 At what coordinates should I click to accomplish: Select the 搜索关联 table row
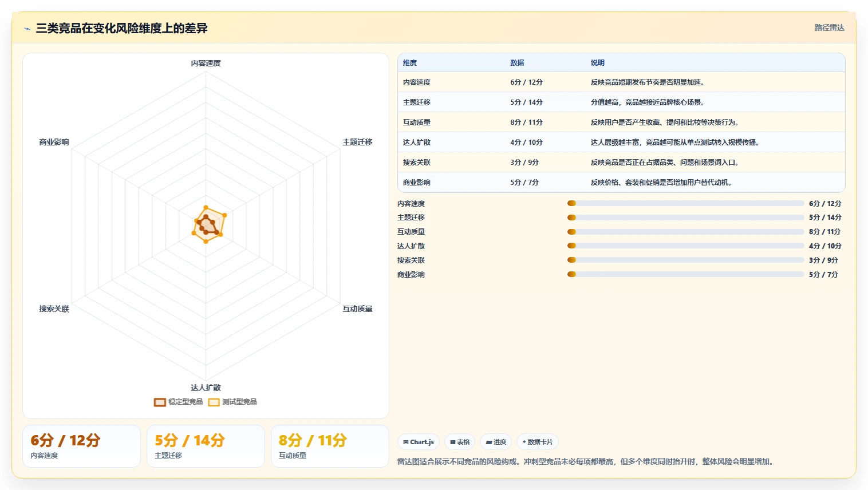(621, 162)
